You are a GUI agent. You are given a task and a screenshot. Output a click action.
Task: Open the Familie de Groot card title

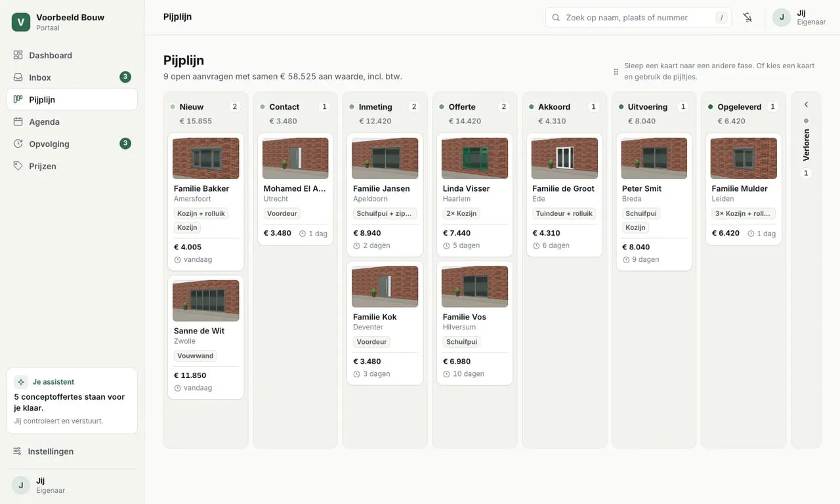[x=564, y=188]
